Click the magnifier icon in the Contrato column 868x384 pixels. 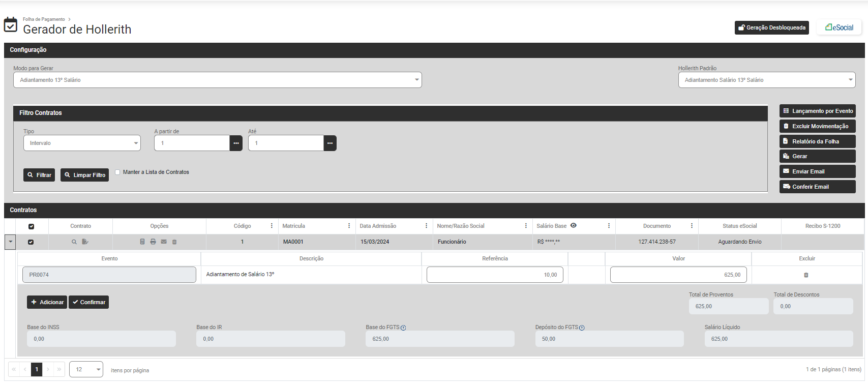tap(74, 242)
